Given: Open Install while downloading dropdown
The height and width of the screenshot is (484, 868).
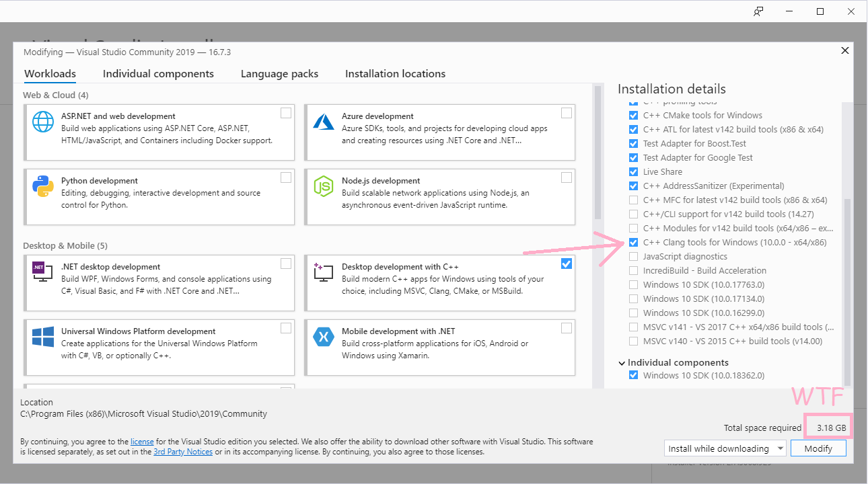Looking at the screenshot, I should tap(725, 448).
